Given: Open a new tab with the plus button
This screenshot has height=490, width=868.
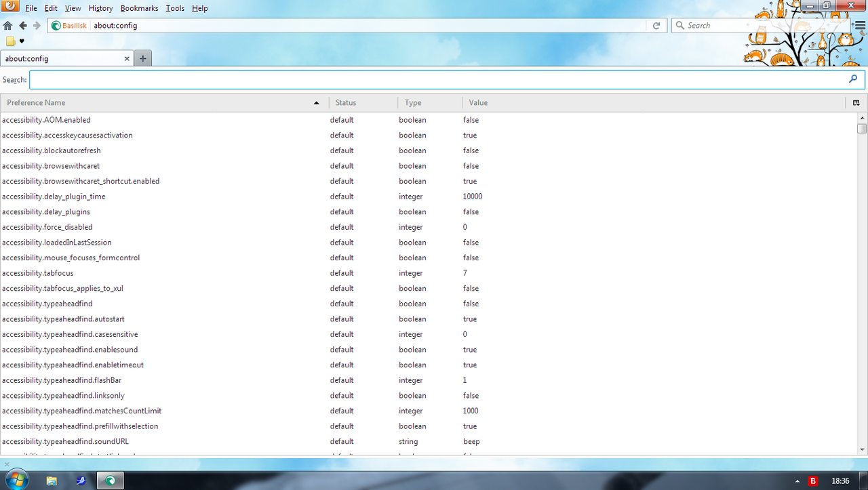Looking at the screenshot, I should coord(142,59).
